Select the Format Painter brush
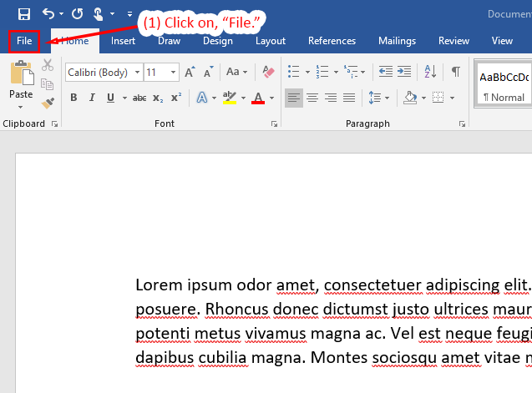Viewport: 532px width, 393px height. [48, 103]
